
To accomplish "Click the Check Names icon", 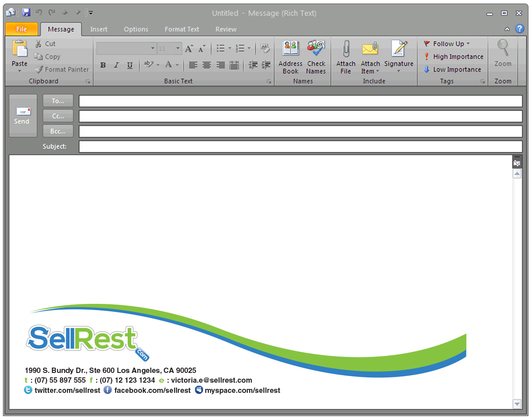I will [x=316, y=49].
